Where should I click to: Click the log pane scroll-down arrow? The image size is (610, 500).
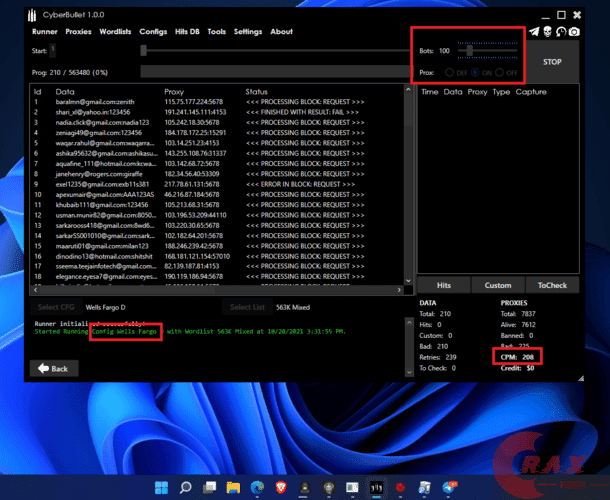click(409, 372)
